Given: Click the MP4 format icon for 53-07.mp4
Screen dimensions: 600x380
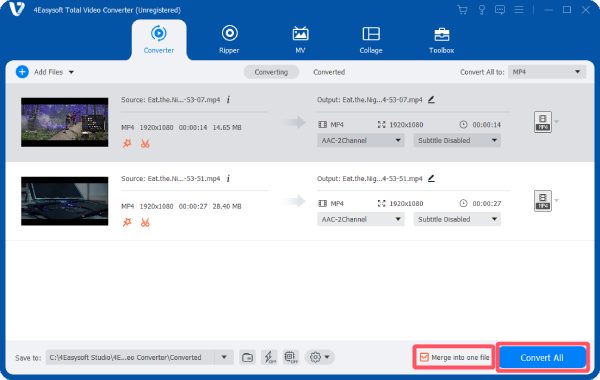Looking at the screenshot, I should [543, 122].
